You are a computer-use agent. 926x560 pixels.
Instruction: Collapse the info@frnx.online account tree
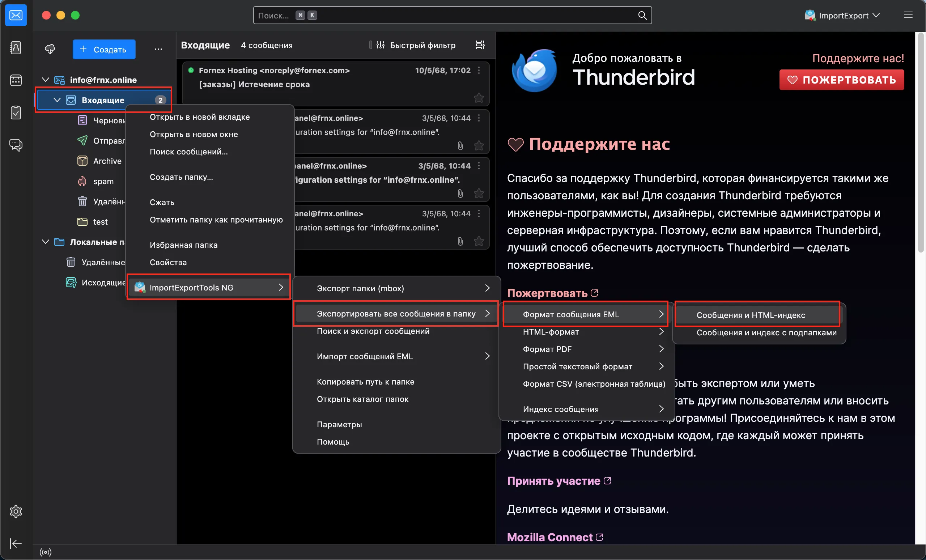(x=46, y=80)
